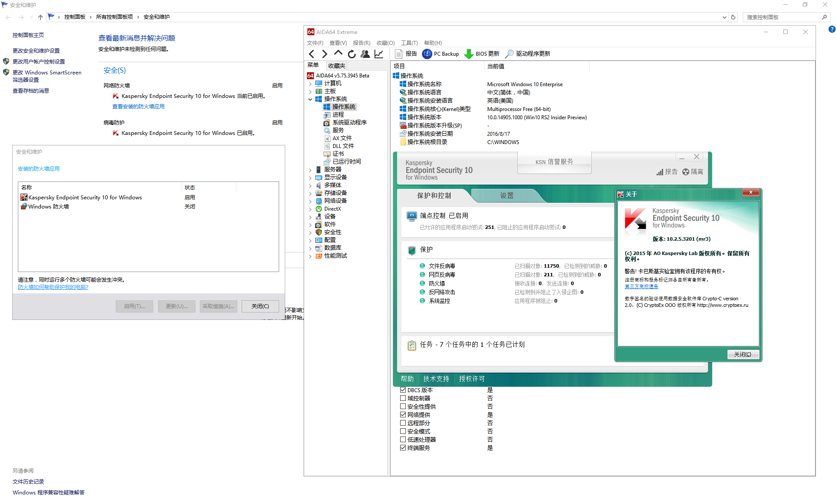
Task: Select Windows 防火墙 row in firewall list
Action: (x=148, y=207)
